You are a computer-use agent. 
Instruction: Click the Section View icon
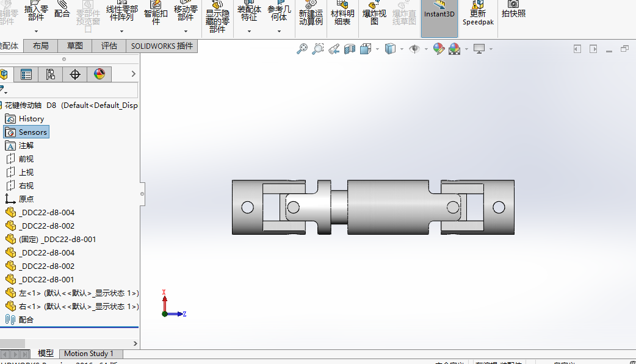point(350,49)
